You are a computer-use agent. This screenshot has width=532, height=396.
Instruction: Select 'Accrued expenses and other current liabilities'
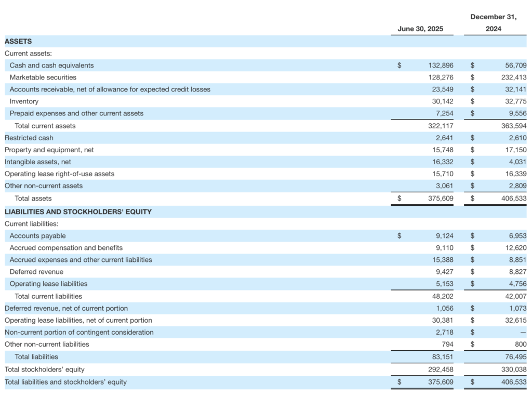click(81, 260)
